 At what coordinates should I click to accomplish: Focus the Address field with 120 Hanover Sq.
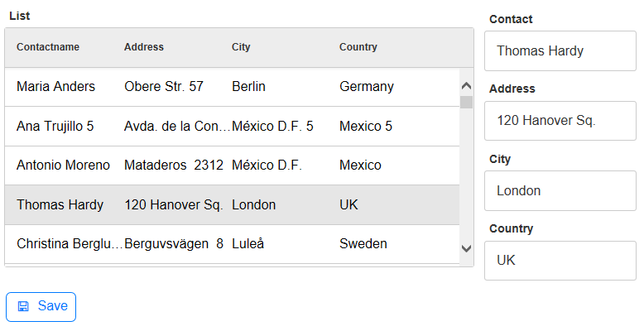coord(560,121)
